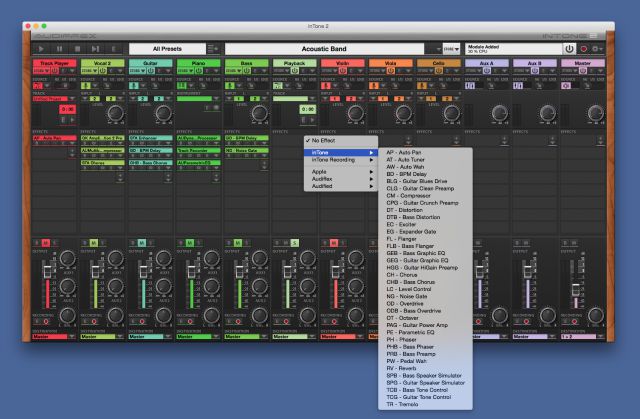
Task: Click the Piano instrument source icon
Action: (x=182, y=86)
